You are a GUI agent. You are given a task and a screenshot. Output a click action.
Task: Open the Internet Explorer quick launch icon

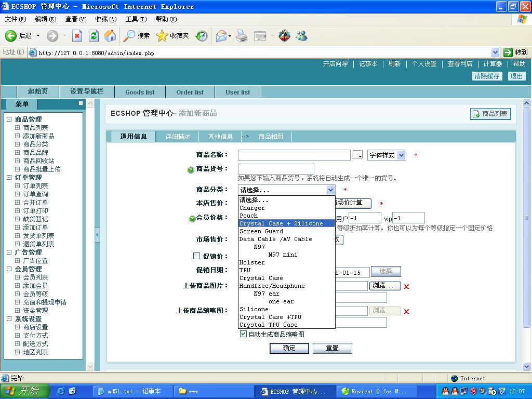pos(61,391)
